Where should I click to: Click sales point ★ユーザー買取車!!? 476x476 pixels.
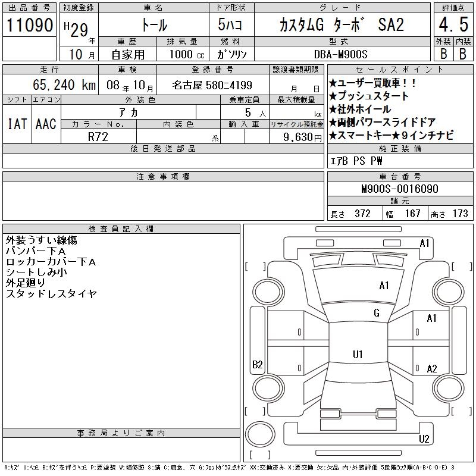coord(372,83)
